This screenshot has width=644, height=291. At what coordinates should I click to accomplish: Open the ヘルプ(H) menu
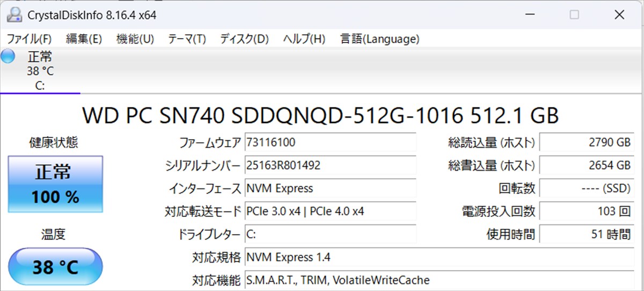[x=304, y=39]
